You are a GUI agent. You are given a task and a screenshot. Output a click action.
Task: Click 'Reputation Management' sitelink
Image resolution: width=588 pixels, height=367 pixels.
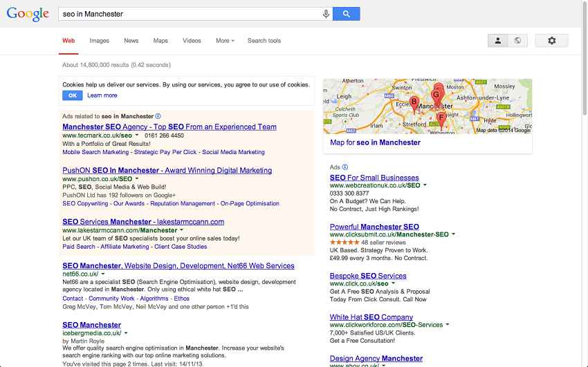pyautogui.click(x=183, y=203)
